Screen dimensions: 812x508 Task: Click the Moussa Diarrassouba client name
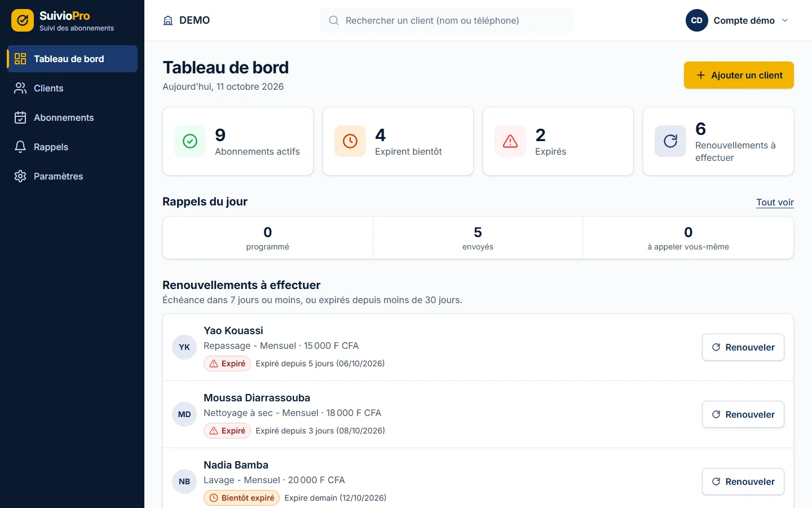point(257,397)
